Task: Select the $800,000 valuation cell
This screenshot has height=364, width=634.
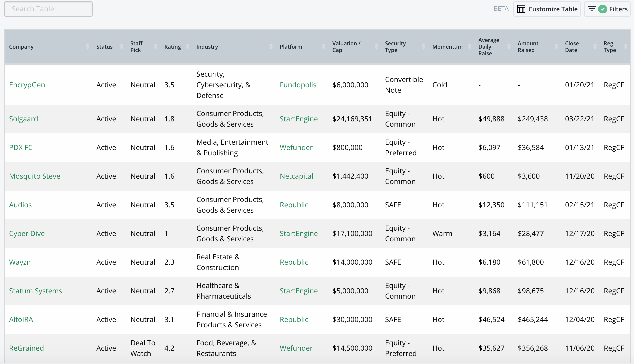Action: click(347, 148)
